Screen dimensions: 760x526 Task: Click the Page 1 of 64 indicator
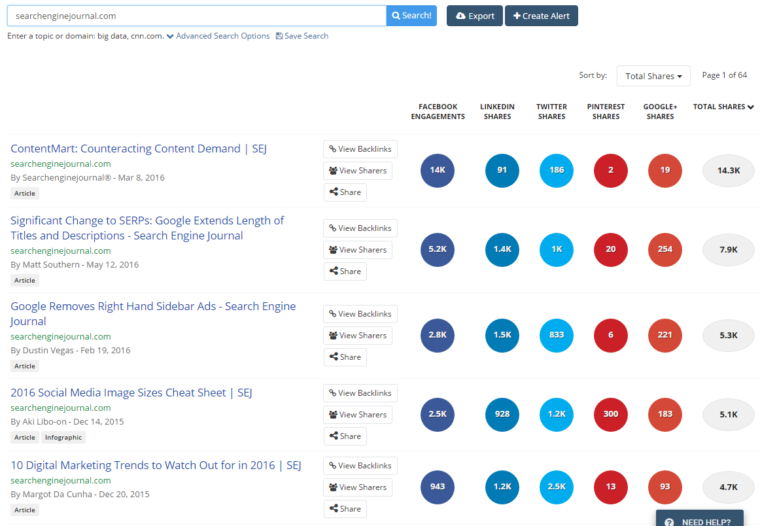724,75
